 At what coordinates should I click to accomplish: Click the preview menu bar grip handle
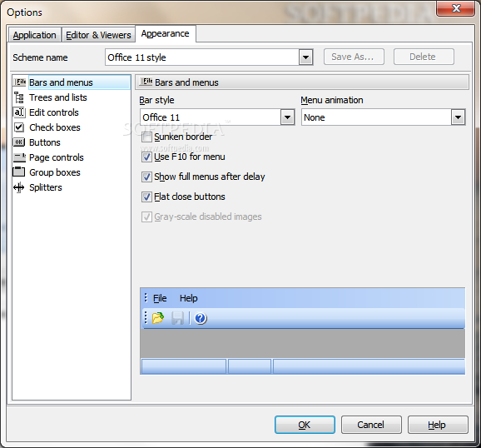tap(146, 297)
